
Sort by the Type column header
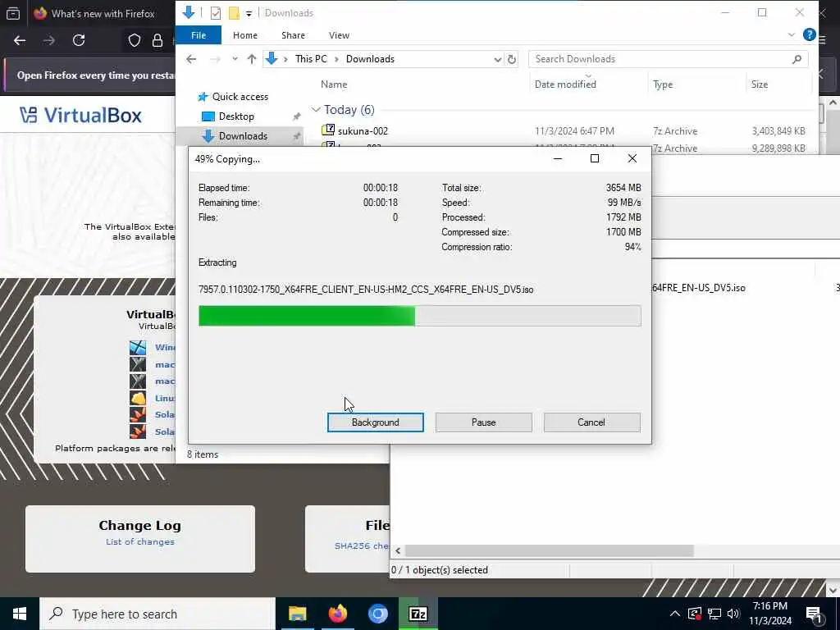663,84
